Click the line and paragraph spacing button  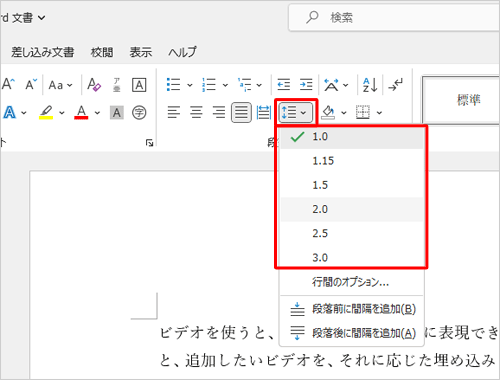[x=295, y=113]
